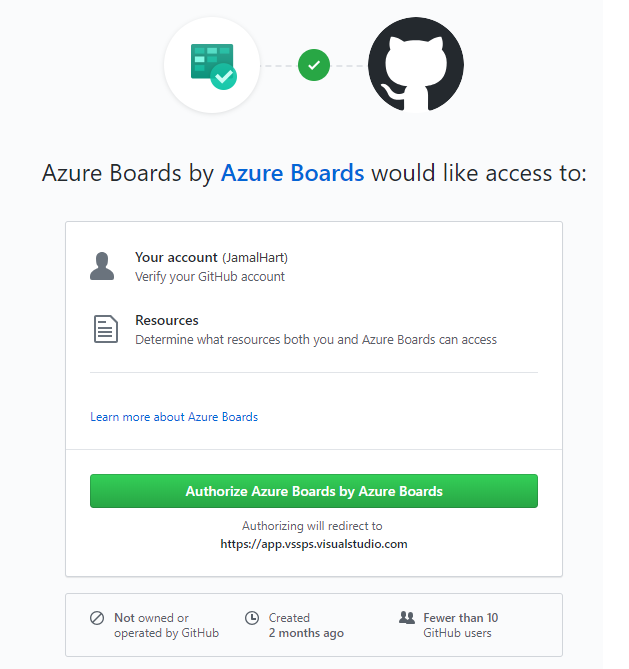
Task: Open Learn more about Azure Boards link
Action: click(174, 417)
